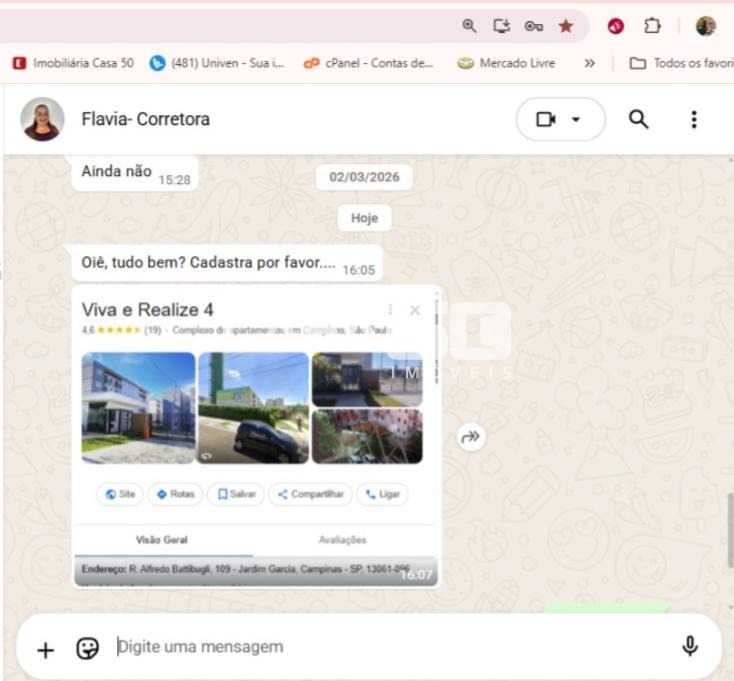Screen dimensions: 734x681
Task: Click the browser bookmark star icon
Action: [566, 26]
